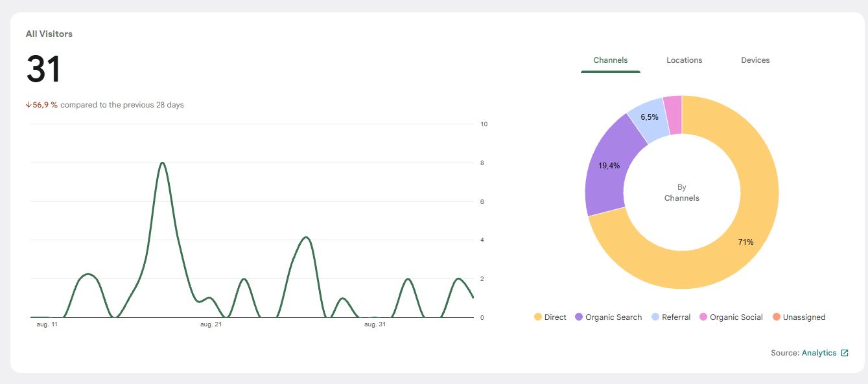
Task: Open the Devices tab
Action: tap(755, 60)
